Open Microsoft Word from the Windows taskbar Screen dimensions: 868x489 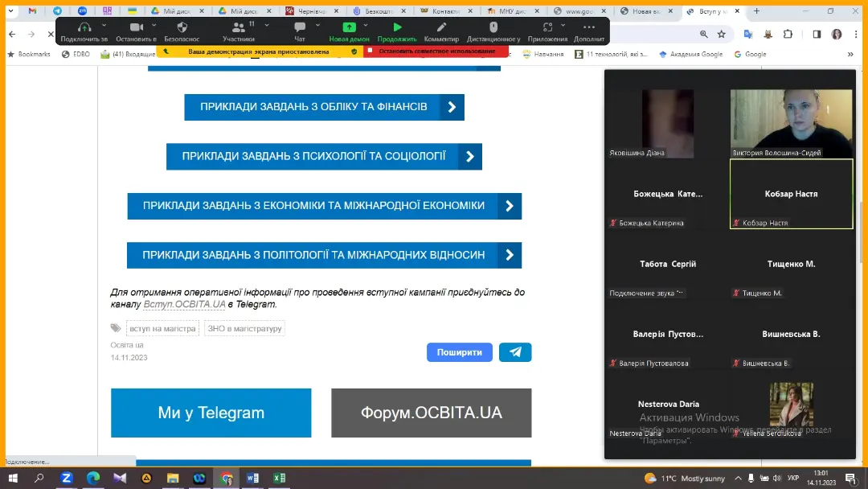coord(253,478)
